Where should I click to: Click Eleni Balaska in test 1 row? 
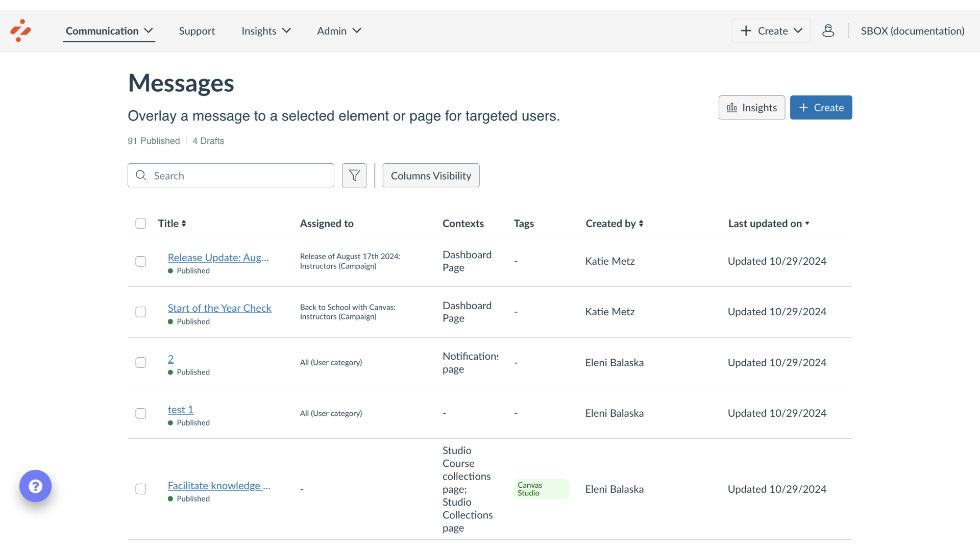[x=615, y=413]
